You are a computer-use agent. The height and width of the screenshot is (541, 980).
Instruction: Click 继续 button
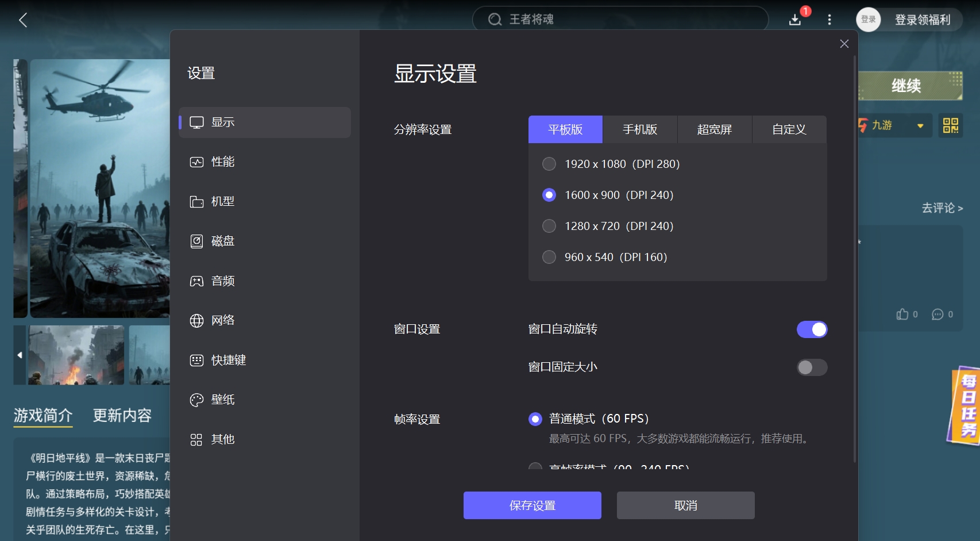pos(910,86)
